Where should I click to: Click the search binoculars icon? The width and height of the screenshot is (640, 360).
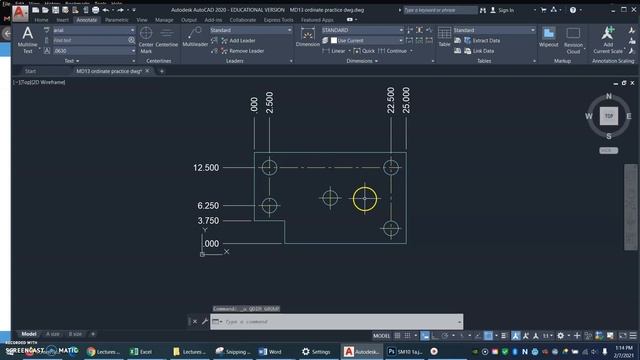[x=483, y=10]
